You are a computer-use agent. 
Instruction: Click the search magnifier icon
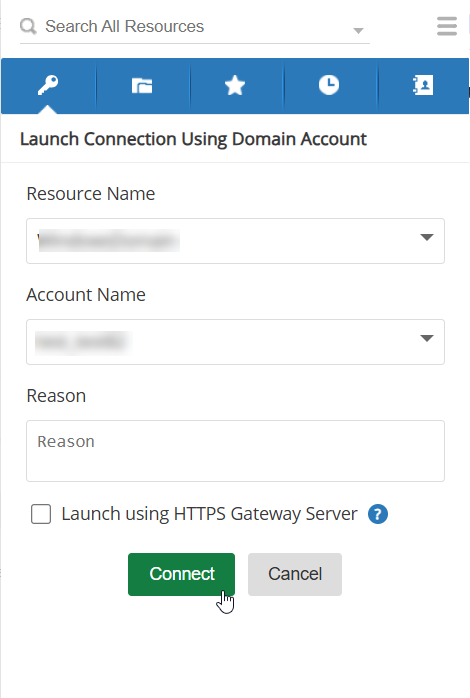pos(28,26)
